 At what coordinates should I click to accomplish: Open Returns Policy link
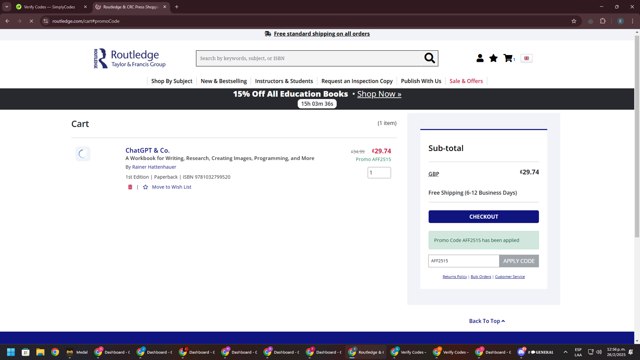[454, 277]
